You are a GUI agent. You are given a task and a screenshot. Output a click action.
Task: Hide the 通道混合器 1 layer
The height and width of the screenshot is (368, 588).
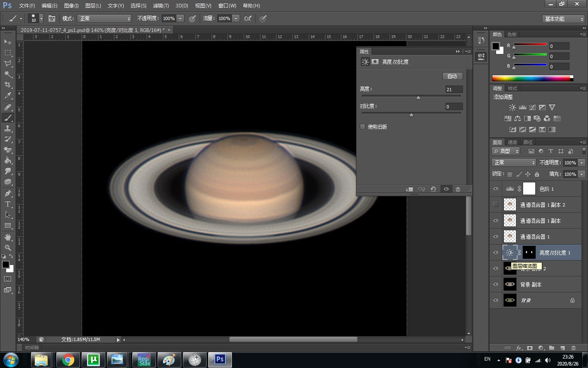496,236
